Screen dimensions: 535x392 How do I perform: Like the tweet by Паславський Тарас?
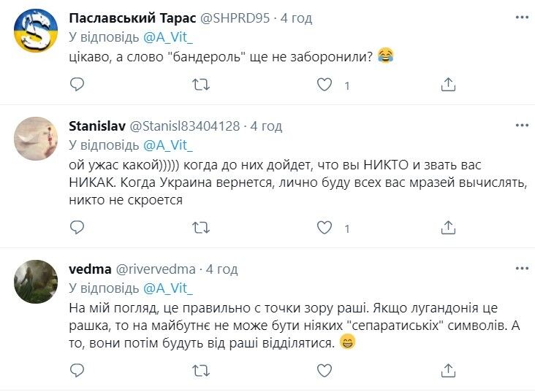click(x=325, y=85)
